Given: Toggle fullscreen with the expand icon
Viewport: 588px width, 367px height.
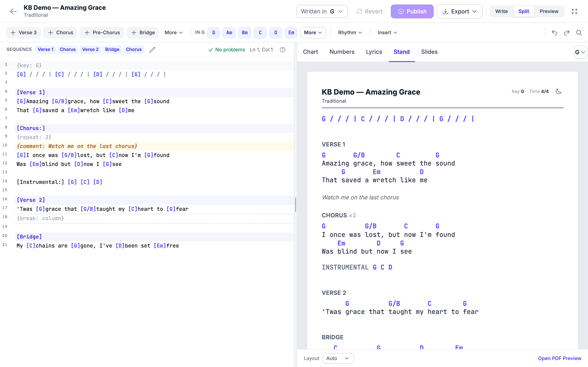Looking at the screenshot, I should (x=574, y=11).
